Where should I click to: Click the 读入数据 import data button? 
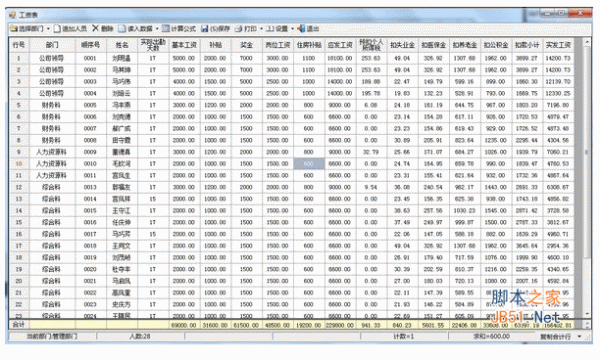pyautogui.click(x=135, y=29)
